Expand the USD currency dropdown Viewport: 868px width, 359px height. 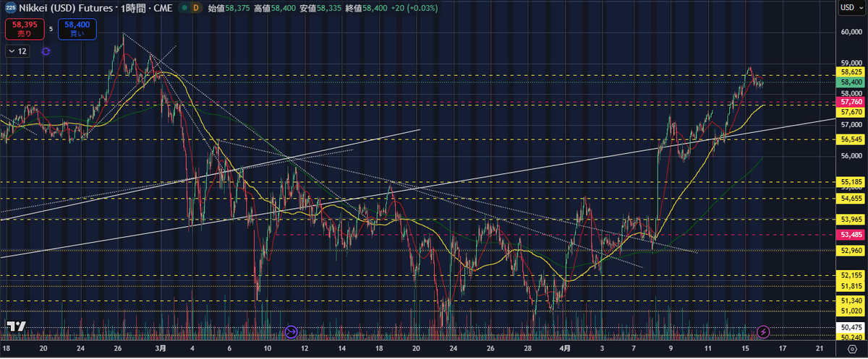[850, 7]
